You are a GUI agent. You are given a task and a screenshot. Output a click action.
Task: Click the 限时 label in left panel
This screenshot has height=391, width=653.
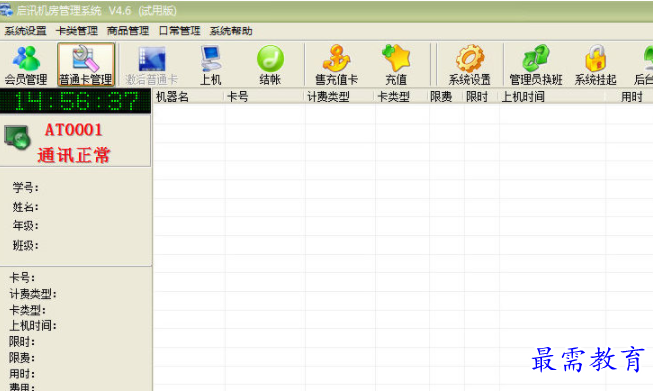[22, 342]
